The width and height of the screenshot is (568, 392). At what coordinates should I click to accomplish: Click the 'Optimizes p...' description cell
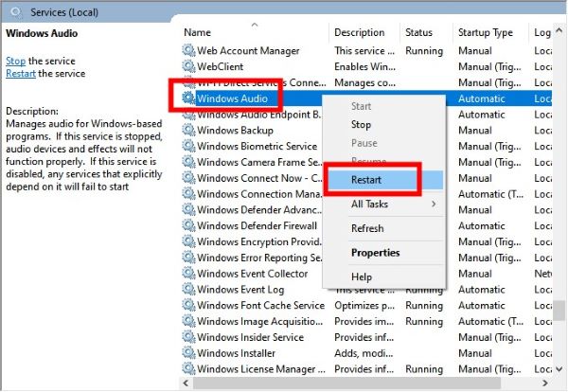click(364, 306)
